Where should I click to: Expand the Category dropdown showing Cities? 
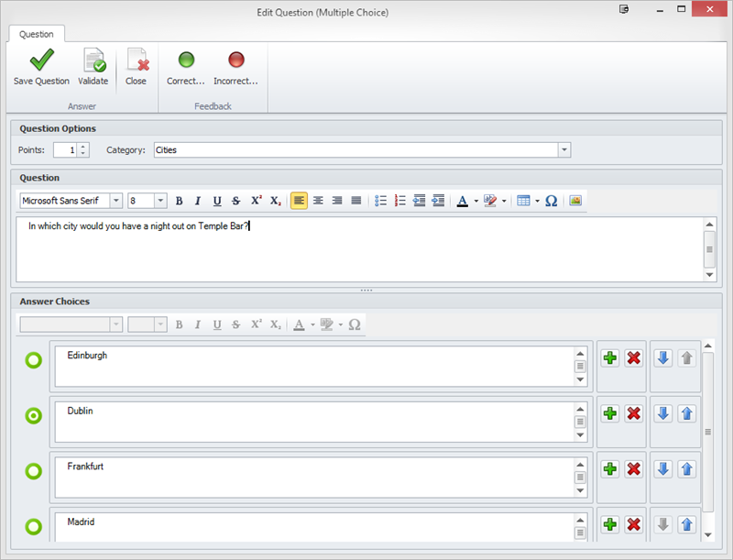(564, 149)
